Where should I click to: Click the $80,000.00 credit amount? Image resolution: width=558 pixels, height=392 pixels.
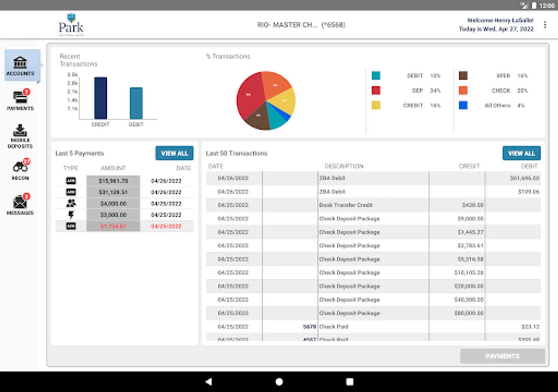click(469, 313)
